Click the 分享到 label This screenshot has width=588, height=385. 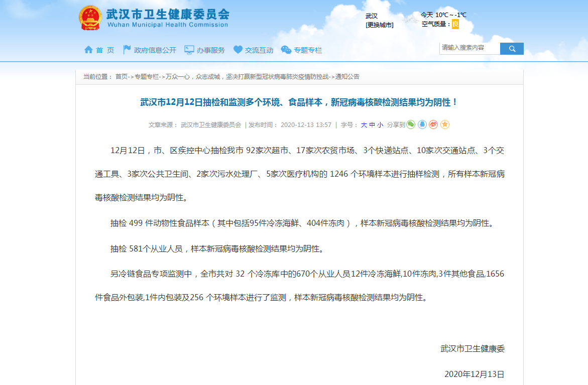point(396,125)
